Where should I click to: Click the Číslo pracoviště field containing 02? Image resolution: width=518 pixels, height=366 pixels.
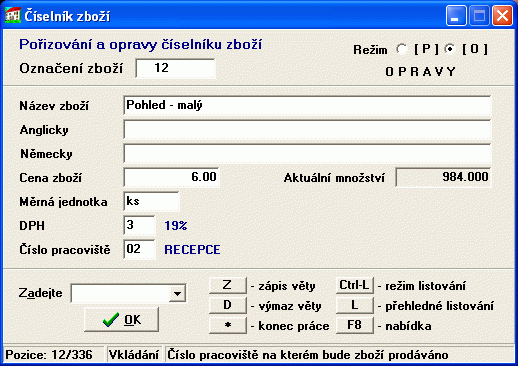click(139, 249)
